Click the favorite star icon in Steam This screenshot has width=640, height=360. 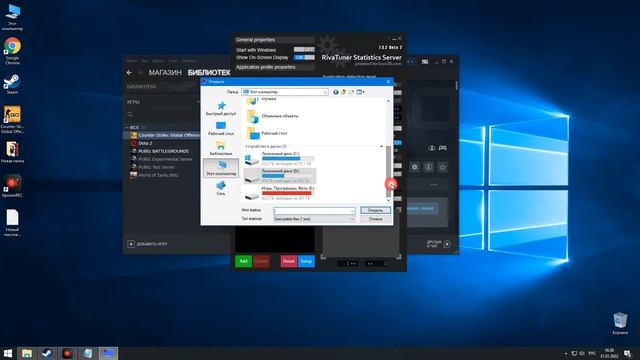point(442,167)
